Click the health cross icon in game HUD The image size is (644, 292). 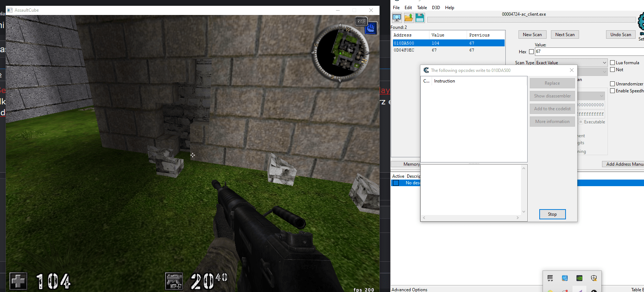click(18, 281)
